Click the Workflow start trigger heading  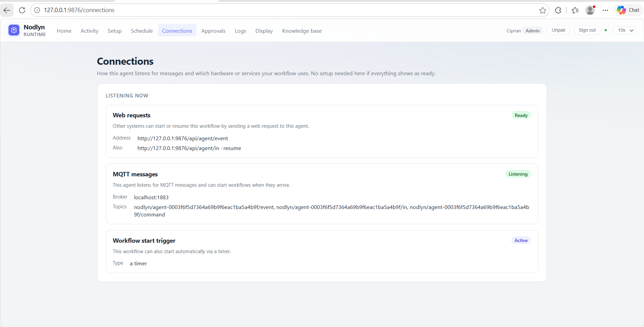coord(144,241)
